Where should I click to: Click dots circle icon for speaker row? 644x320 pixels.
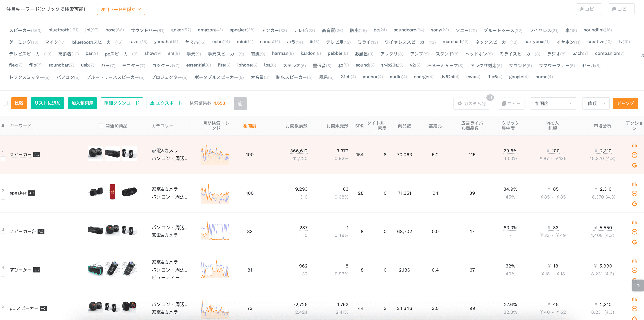634,193
